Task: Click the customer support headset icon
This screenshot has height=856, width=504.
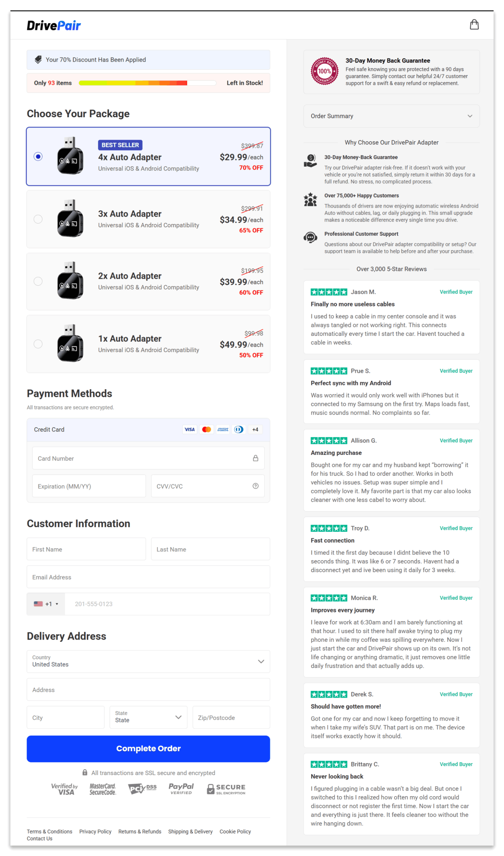Action: (x=310, y=237)
